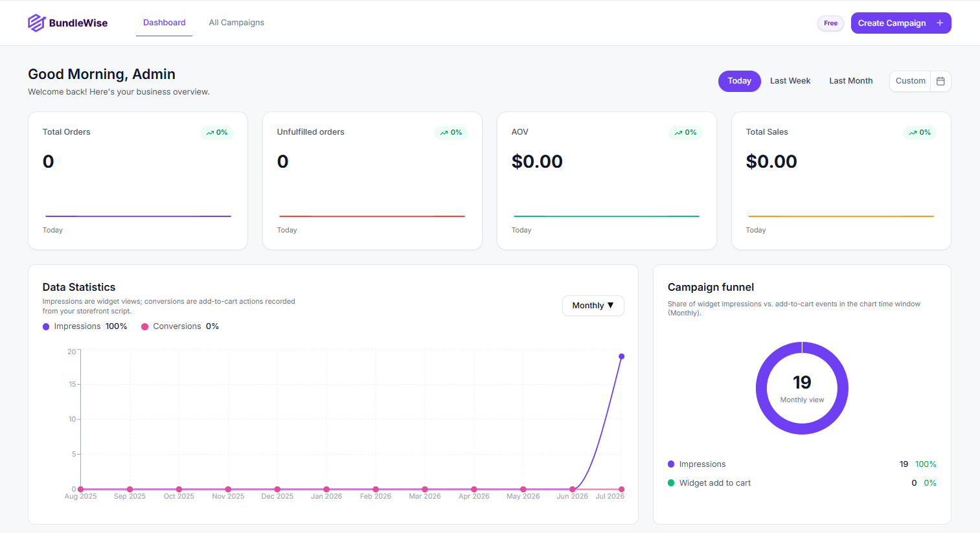Click the Aug 2025 axis label

coord(81,497)
